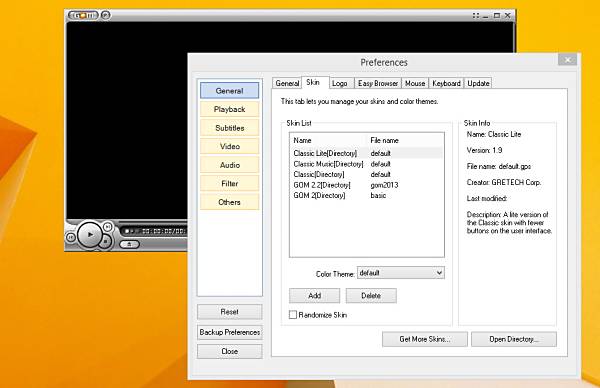The image size is (600, 388).
Task: Open the Filter settings category
Action: click(x=230, y=184)
